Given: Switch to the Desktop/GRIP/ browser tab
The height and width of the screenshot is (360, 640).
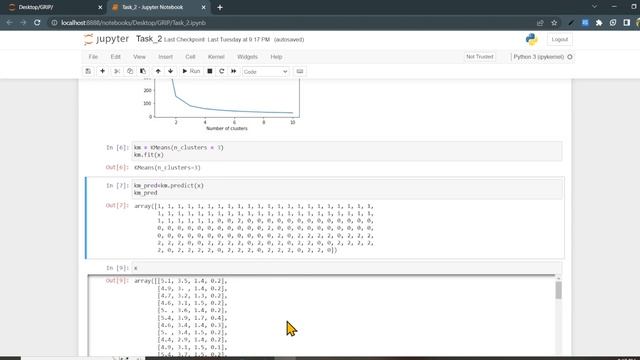Looking at the screenshot, I should point(53,7).
